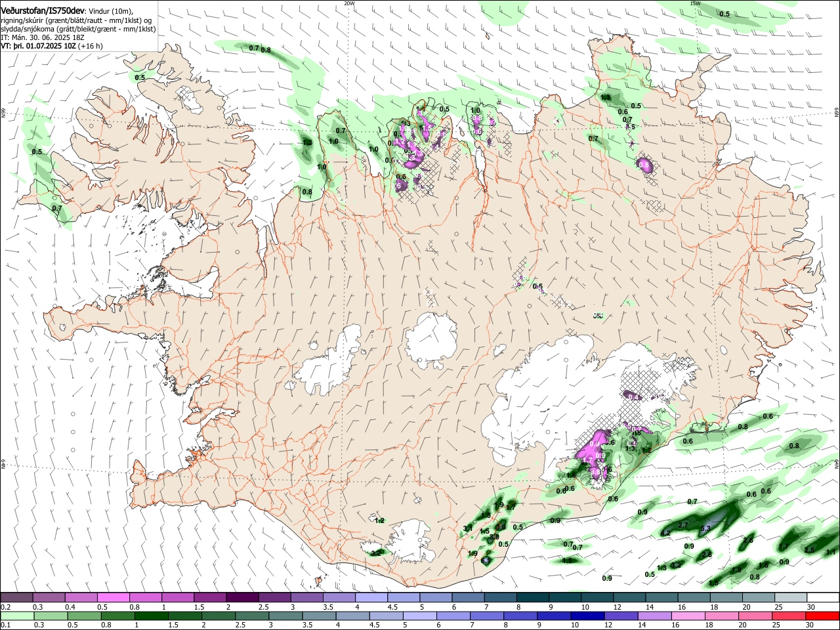The image size is (840, 630).
Task: Select the upper scale swatch starting at 3.5
Action: point(339,597)
